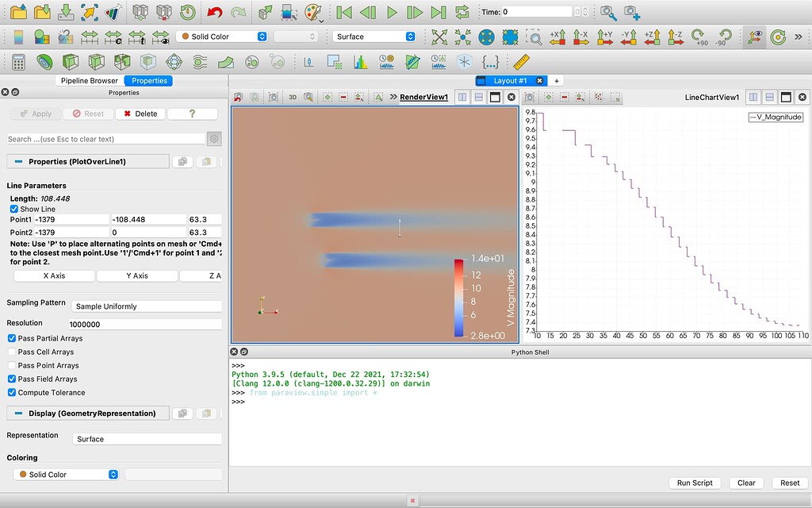Toggle animation loop mode

(462, 11)
